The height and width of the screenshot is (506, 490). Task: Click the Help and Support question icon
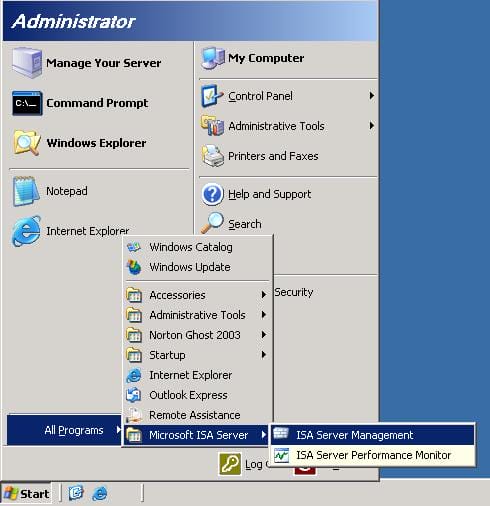[212, 194]
